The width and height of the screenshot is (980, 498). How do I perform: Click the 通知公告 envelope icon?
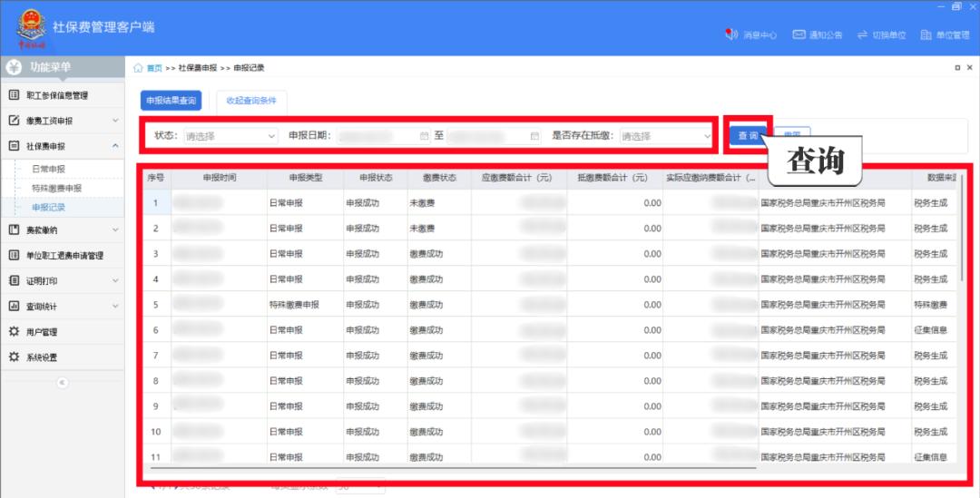pos(799,34)
